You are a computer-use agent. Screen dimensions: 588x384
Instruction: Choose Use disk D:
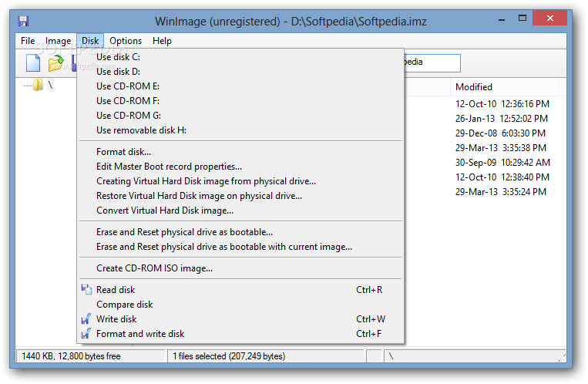click(x=240, y=71)
